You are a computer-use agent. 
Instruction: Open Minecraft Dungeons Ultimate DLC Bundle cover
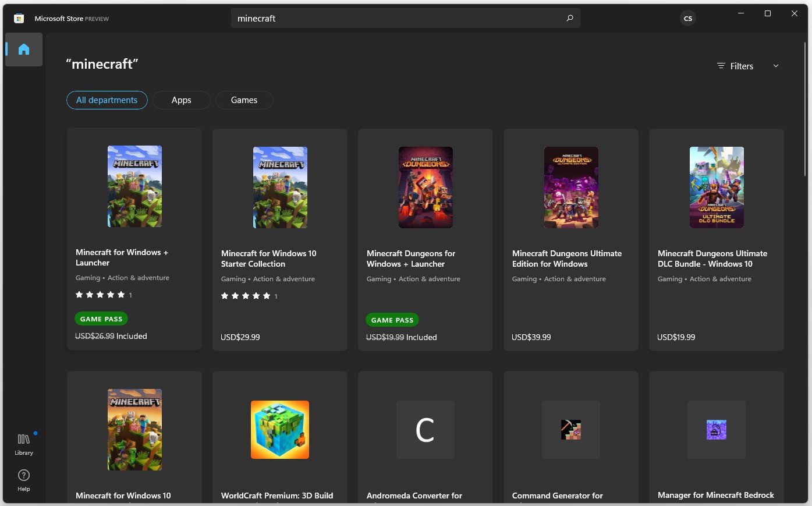[x=717, y=187]
